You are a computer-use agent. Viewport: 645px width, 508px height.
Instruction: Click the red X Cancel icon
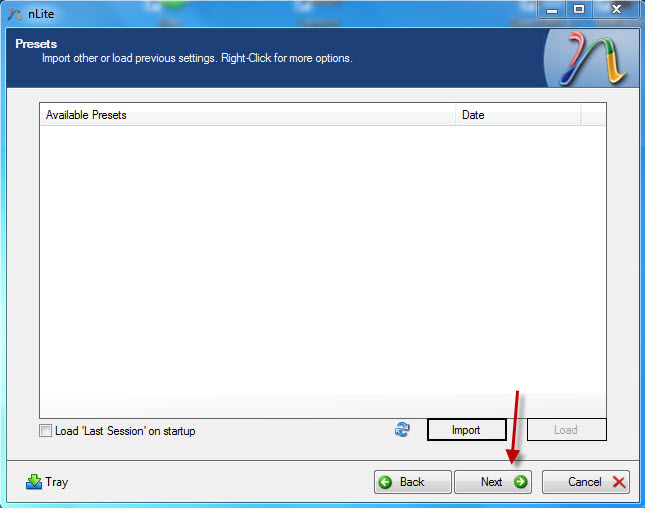point(619,482)
